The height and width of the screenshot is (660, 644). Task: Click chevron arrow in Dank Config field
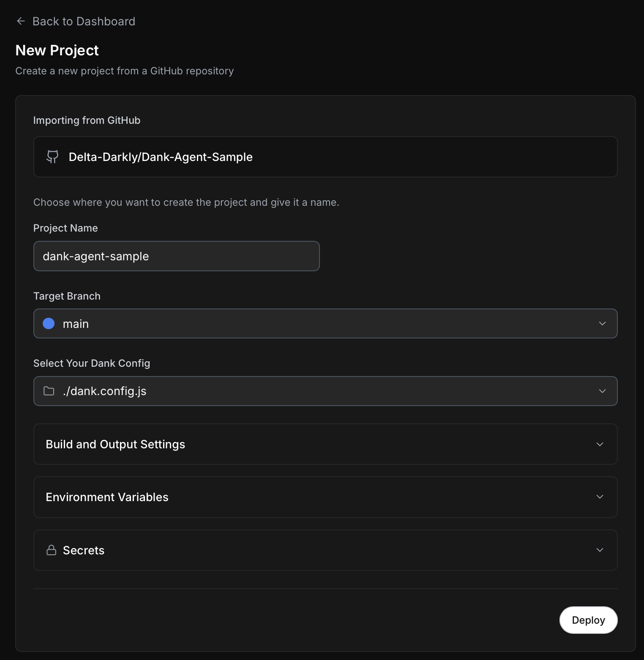point(602,391)
